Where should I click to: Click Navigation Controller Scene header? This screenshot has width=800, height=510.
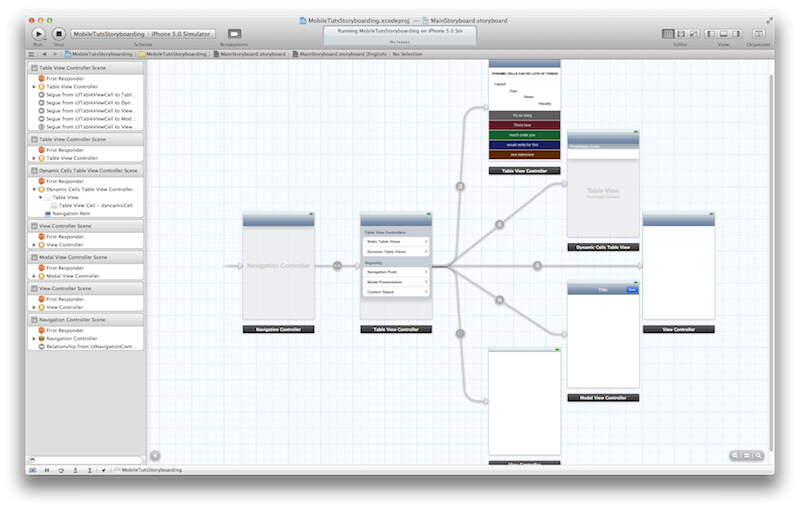coord(85,320)
